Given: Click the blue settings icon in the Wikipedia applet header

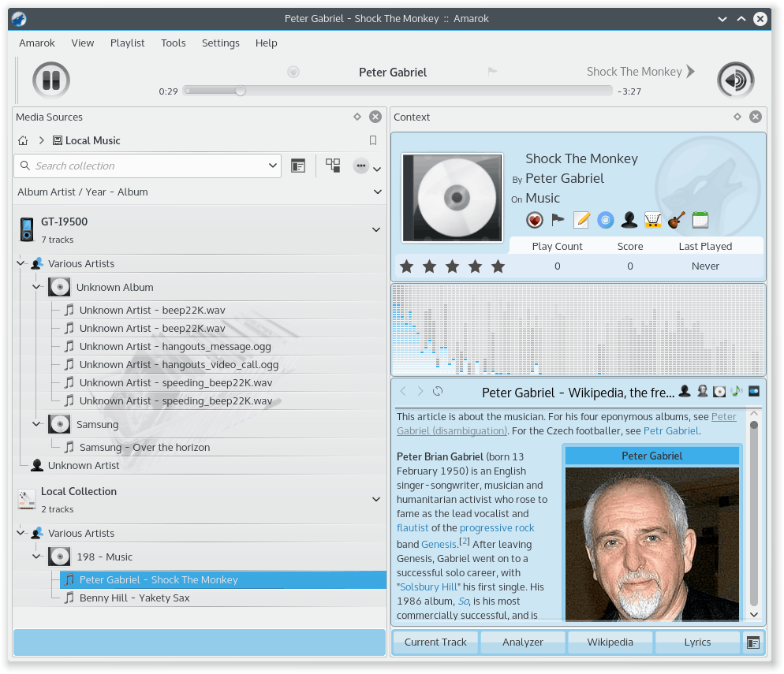Looking at the screenshot, I should click(754, 391).
